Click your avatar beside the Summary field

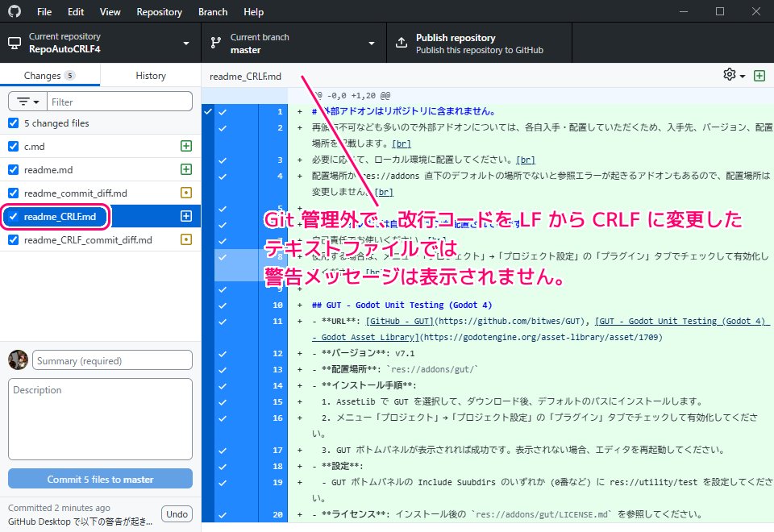tap(18, 360)
